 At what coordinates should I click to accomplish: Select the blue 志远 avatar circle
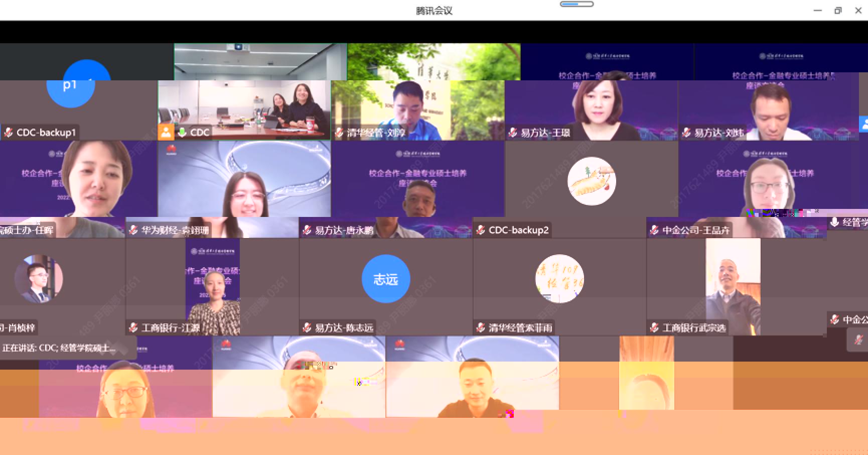coord(386,279)
